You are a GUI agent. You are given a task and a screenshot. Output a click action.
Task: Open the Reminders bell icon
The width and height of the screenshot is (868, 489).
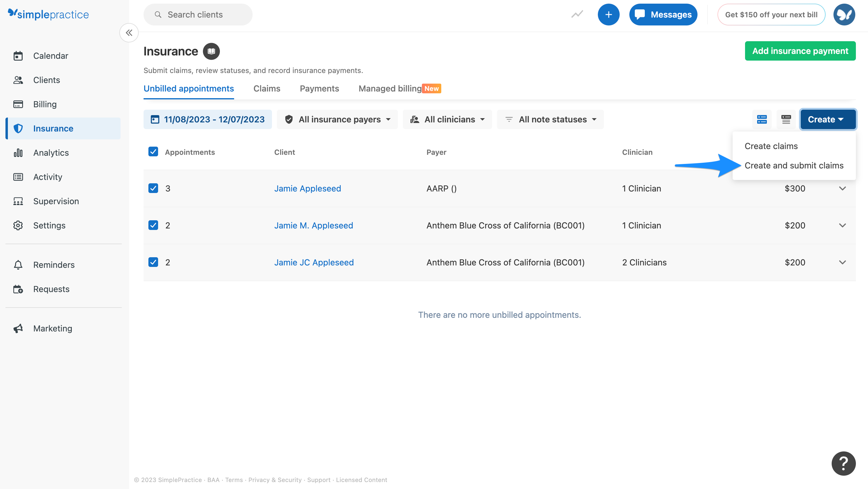pyautogui.click(x=18, y=265)
